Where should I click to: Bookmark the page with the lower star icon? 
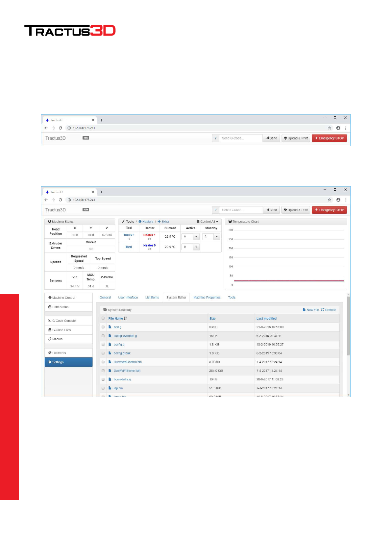tap(329, 200)
